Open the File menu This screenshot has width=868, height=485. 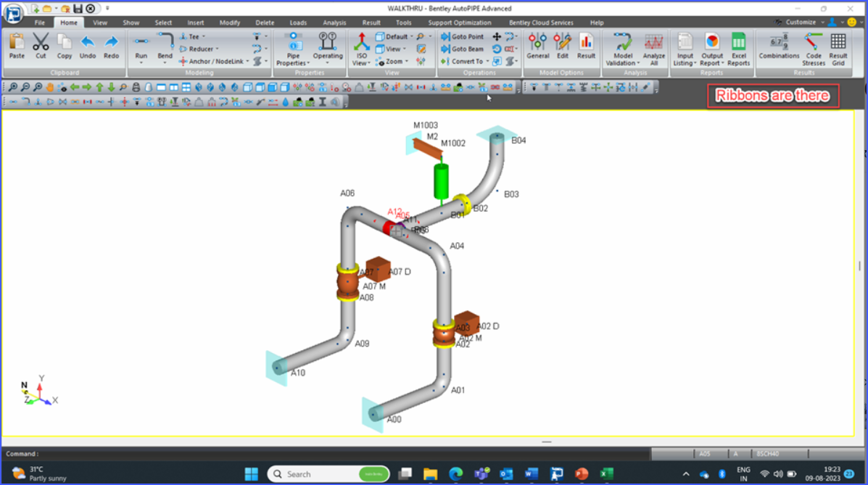(x=39, y=22)
